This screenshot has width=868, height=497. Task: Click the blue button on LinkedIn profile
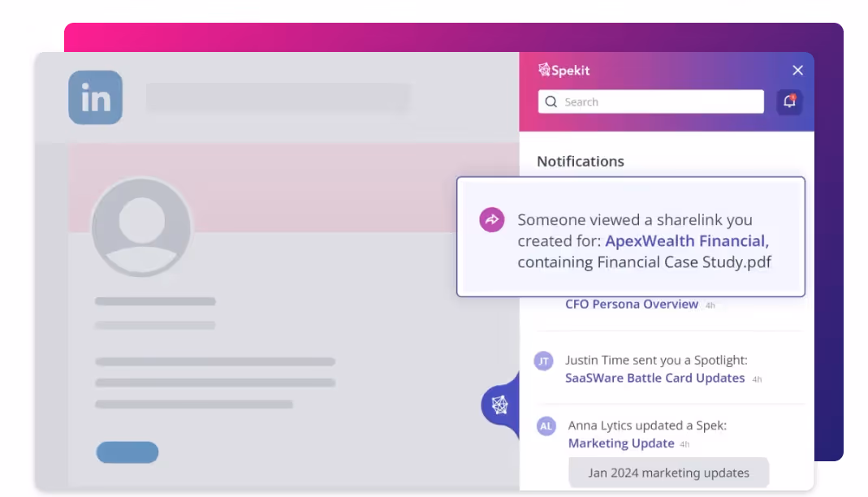pyautogui.click(x=127, y=452)
